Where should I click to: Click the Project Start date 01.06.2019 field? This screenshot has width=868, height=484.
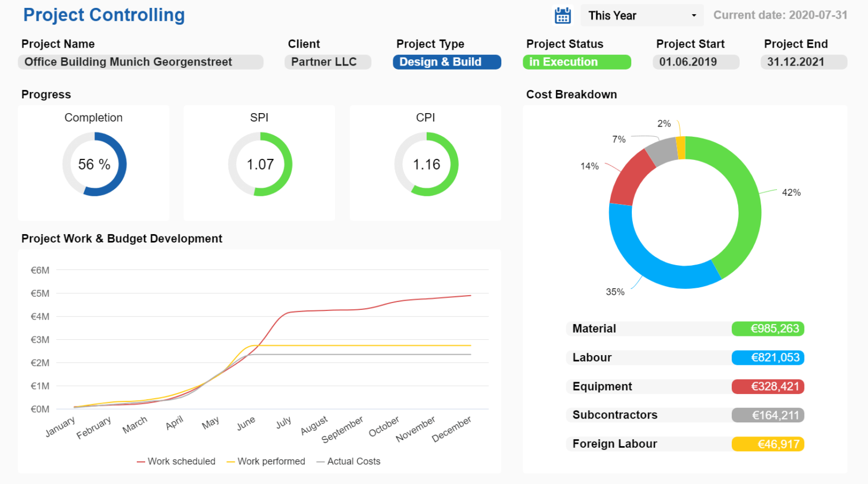(x=696, y=62)
